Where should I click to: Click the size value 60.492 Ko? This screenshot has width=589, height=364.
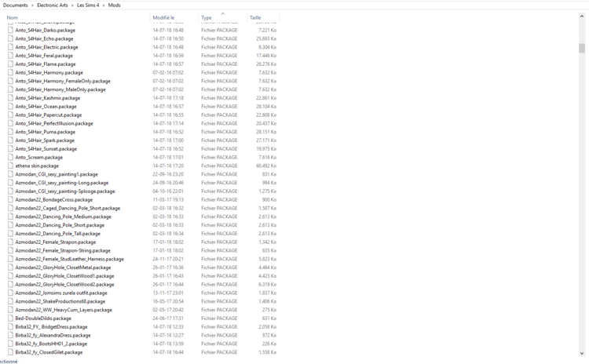point(266,166)
